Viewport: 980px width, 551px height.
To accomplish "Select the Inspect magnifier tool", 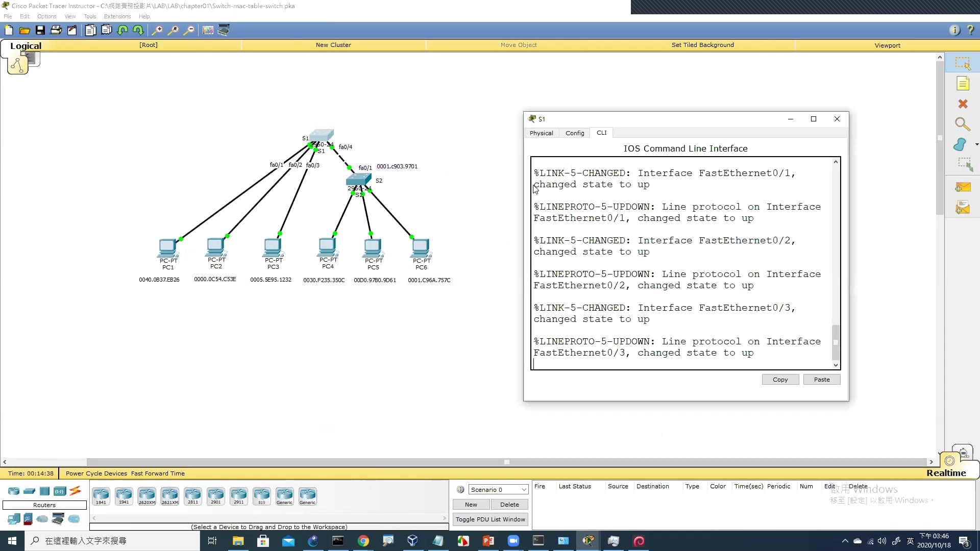I will [963, 124].
